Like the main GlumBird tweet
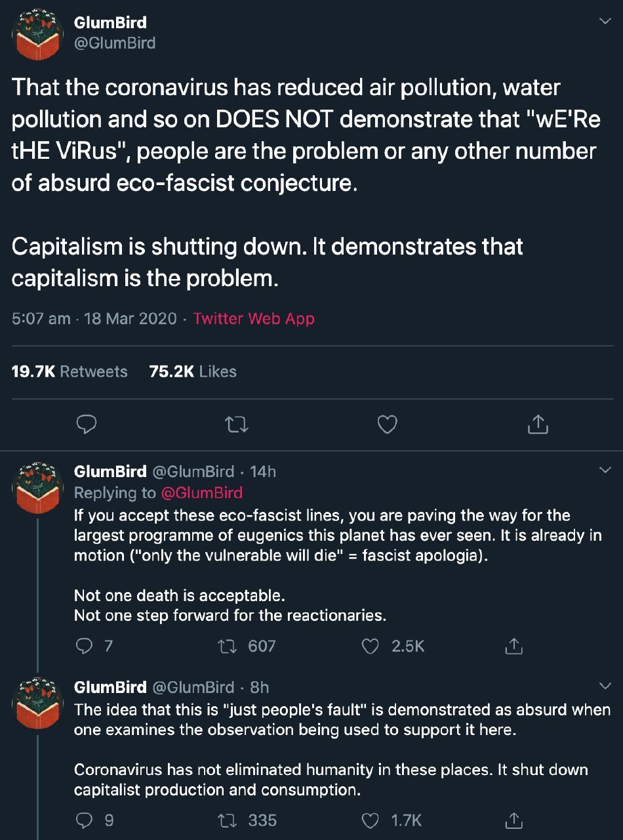This screenshot has height=840, width=623. [x=388, y=425]
